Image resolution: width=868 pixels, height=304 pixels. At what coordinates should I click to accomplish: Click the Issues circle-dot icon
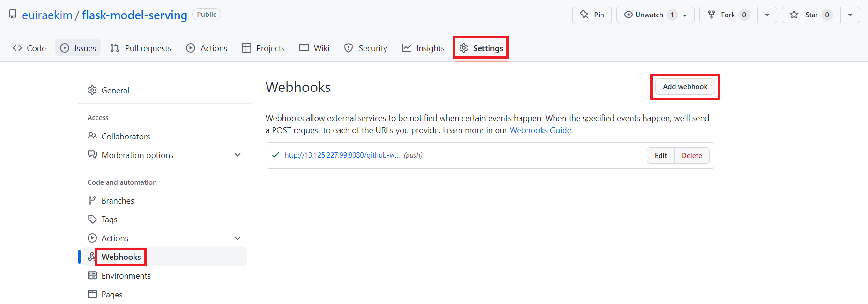tap(65, 48)
